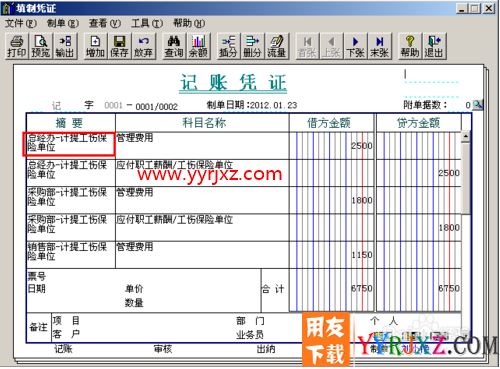Click scroll-up arrow of voucher entries
Image resolution: width=500 pixels, height=369 pixels.
tap(466, 137)
